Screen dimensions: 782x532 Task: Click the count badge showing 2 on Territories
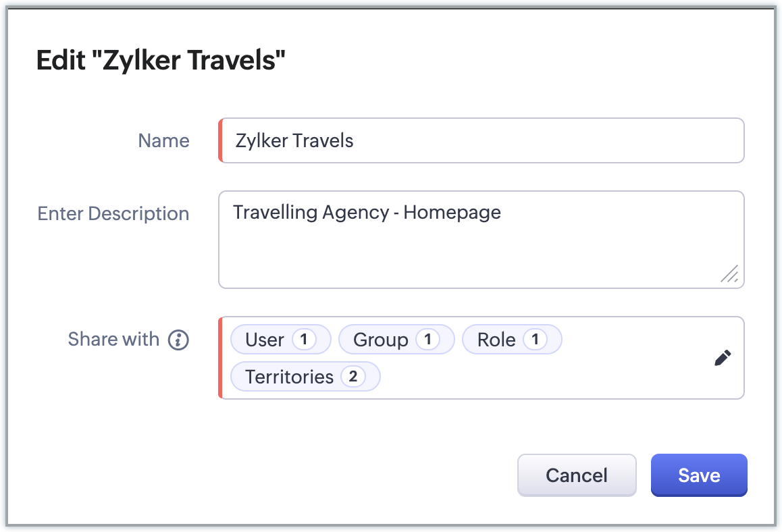(x=353, y=377)
